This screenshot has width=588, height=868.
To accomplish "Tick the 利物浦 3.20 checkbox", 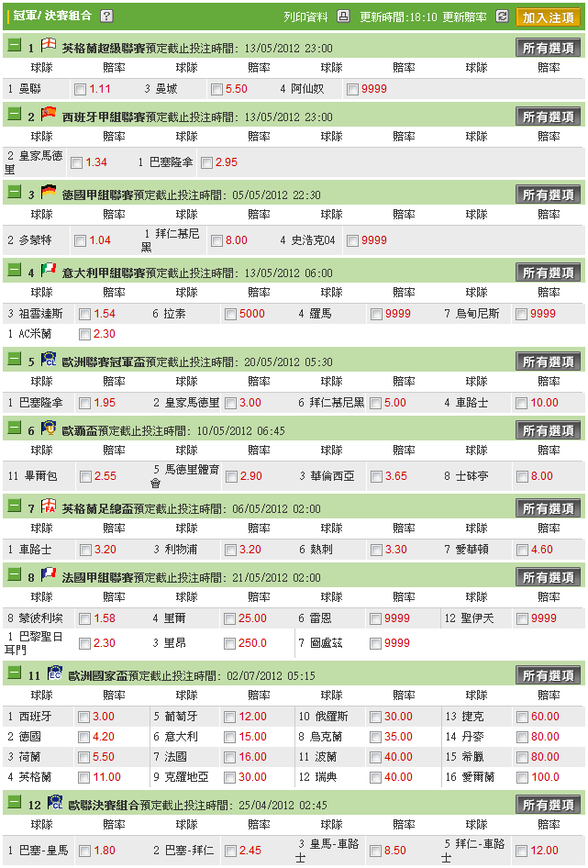I will (x=231, y=551).
